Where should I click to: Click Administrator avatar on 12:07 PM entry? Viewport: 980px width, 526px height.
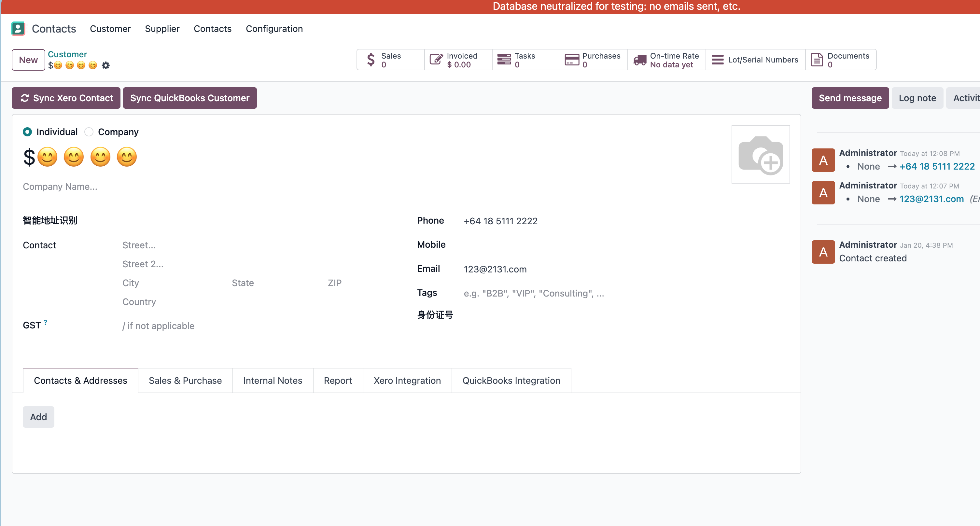pyautogui.click(x=823, y=193)
